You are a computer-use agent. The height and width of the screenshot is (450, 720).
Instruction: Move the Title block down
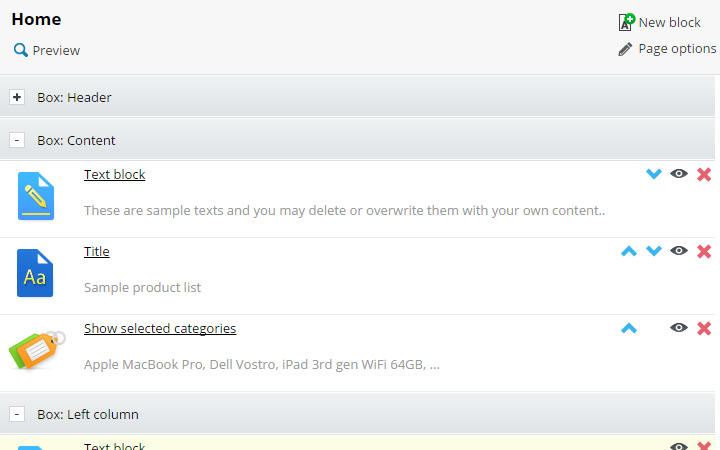click(654, 251)
